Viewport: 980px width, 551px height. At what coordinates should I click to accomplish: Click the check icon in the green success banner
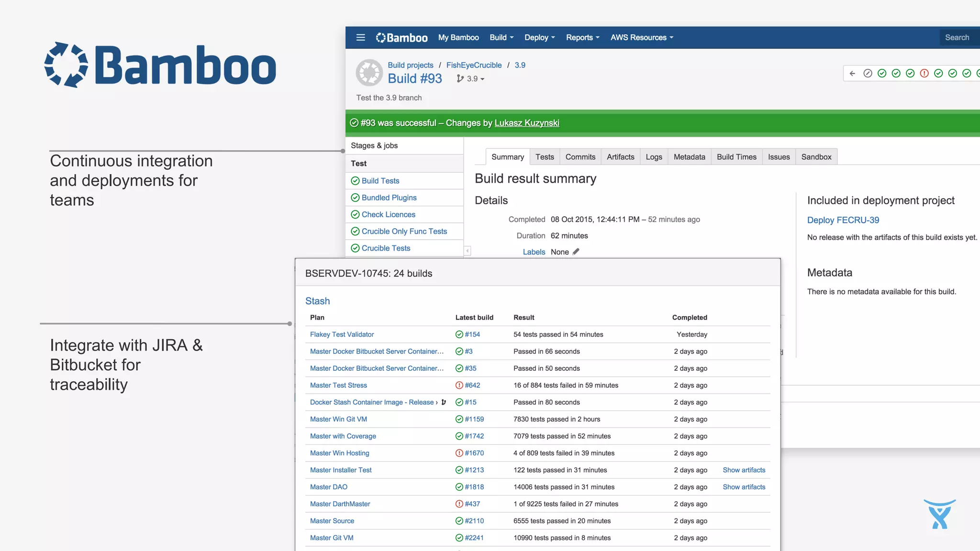[354, 123]
